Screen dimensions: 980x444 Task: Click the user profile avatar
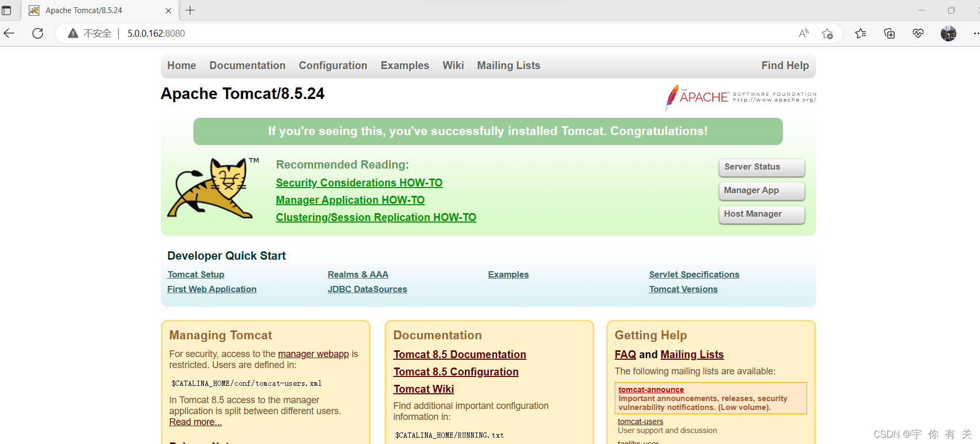click(x=949, y=34)
